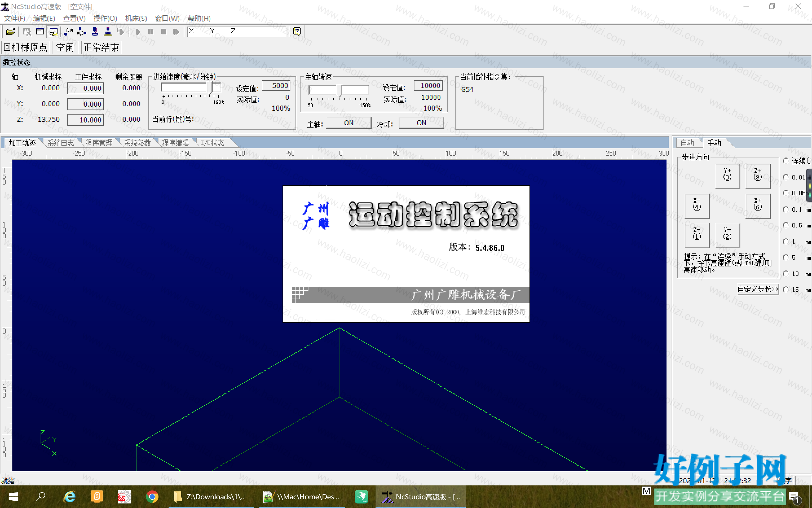
Task: Click the Start play toolbar button
Action: [138, 32]
